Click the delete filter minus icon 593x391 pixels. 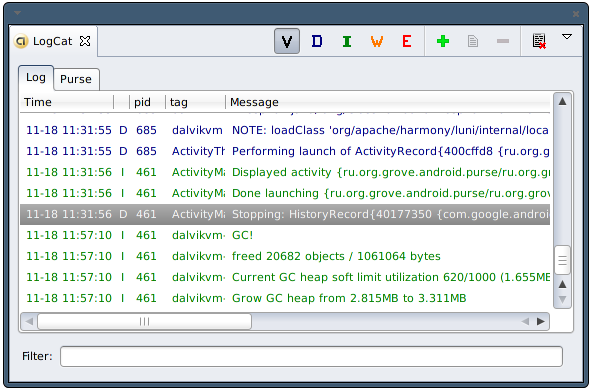(x=503, y=41)
